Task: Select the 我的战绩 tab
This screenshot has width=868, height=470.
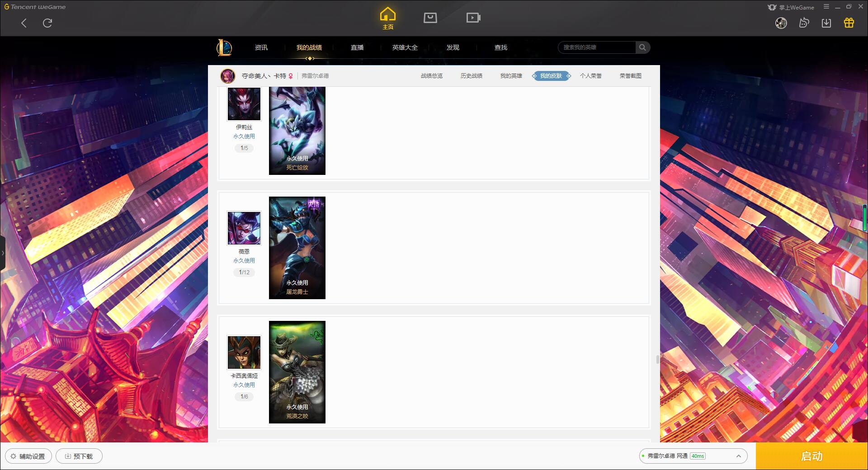Action: [x=309, y=47]
